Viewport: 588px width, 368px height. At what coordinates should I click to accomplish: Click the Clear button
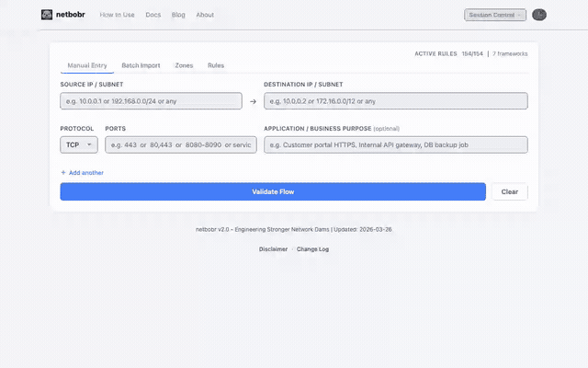(510, 191)
